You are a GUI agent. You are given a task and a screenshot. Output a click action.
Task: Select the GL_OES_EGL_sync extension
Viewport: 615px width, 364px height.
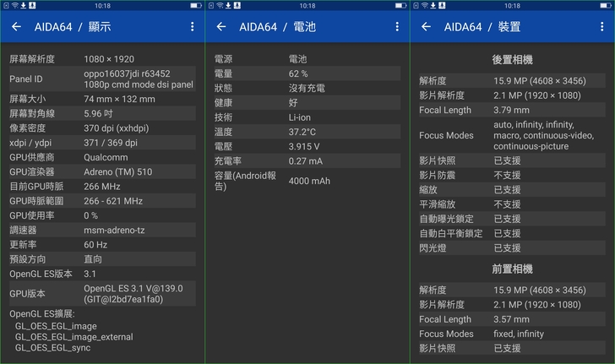[52, 348]
